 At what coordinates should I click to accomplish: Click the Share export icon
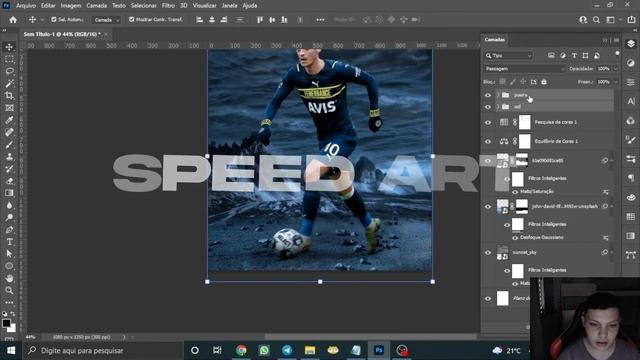631,20
